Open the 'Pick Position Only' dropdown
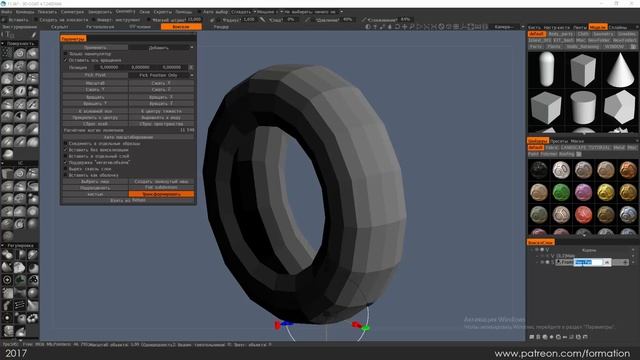Viewport: 640px width, 360px height. click(161, 76)
